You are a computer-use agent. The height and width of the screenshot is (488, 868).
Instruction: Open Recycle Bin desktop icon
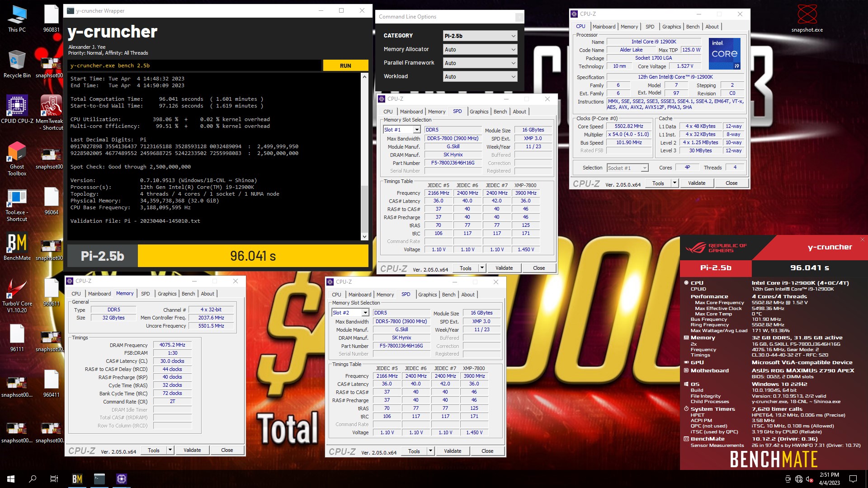(x=17, y=64)
